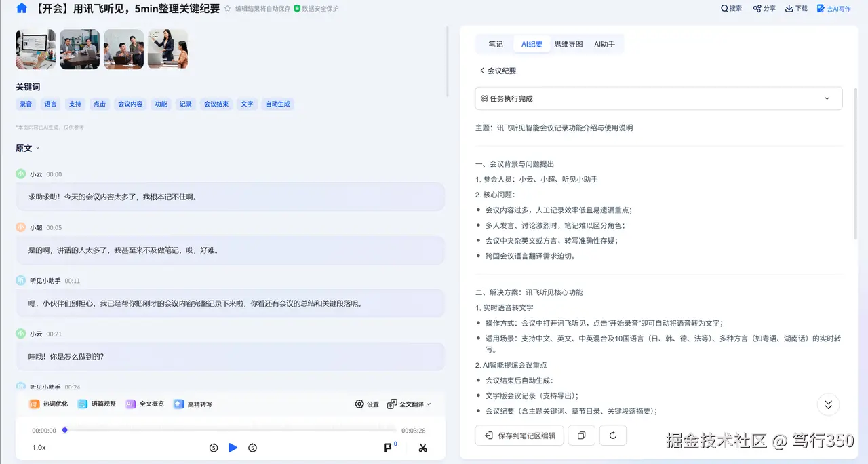Click heading 一、会议背景与问题提出
This screenshot has width=868, height=464.
515,164
